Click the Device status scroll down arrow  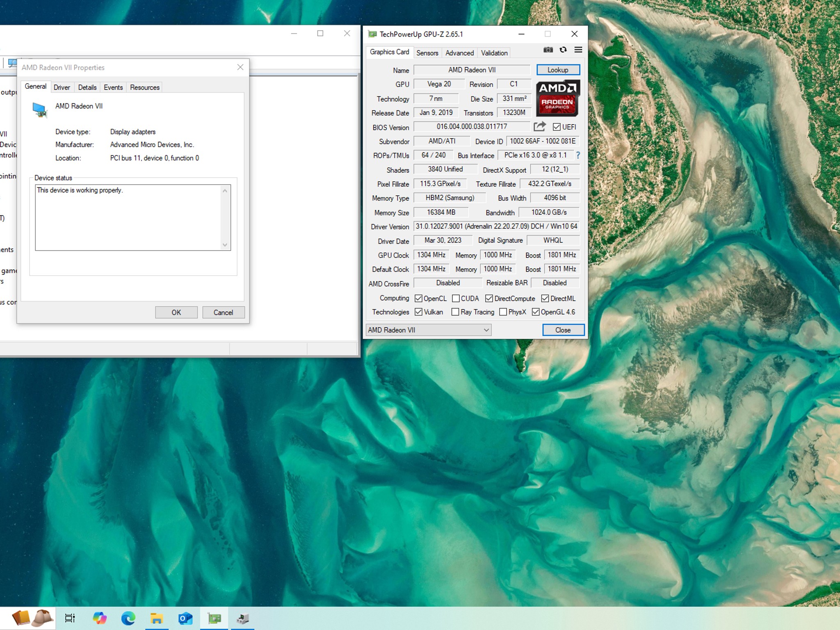pos(225,245)
